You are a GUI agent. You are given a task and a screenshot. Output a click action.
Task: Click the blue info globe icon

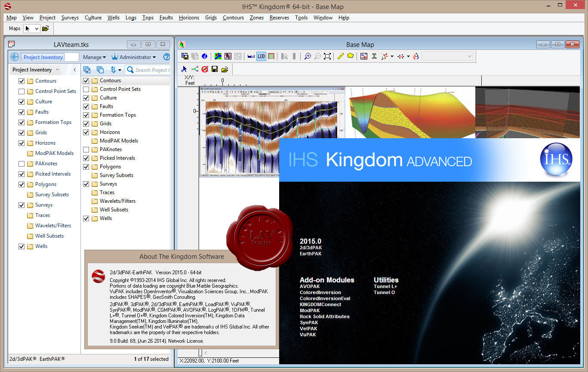pyautogui.click(x=204, y=56)
